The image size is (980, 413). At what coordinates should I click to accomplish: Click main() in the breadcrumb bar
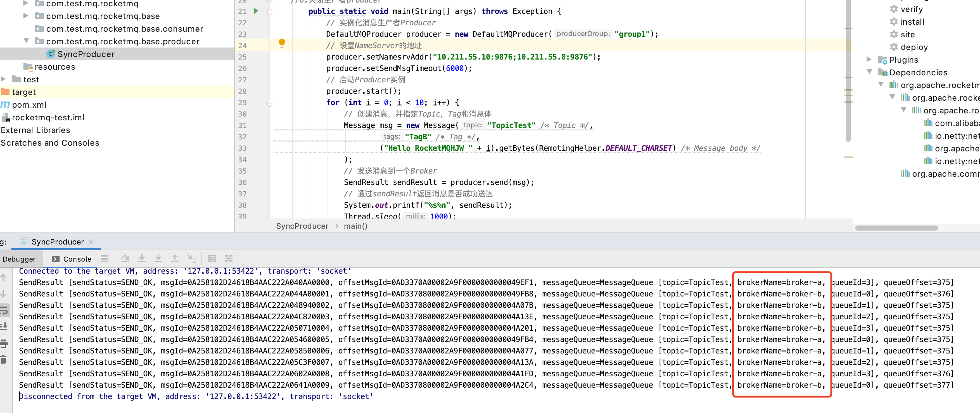pos(355,226)
